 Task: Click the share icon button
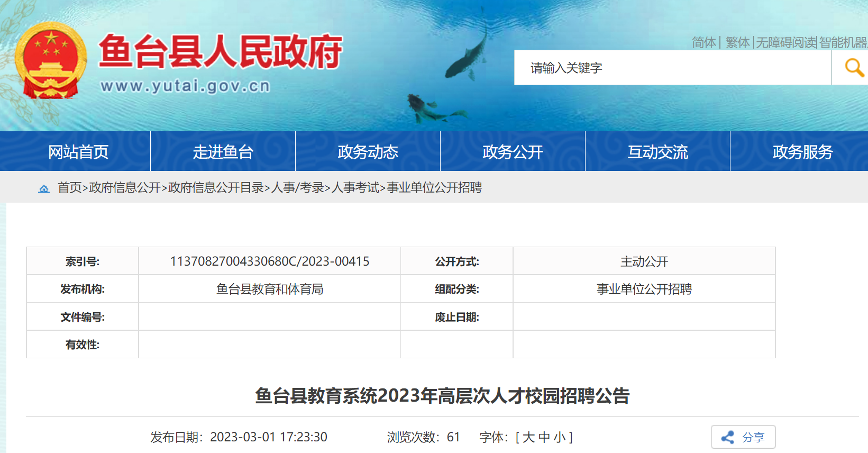tap(743, 437)
